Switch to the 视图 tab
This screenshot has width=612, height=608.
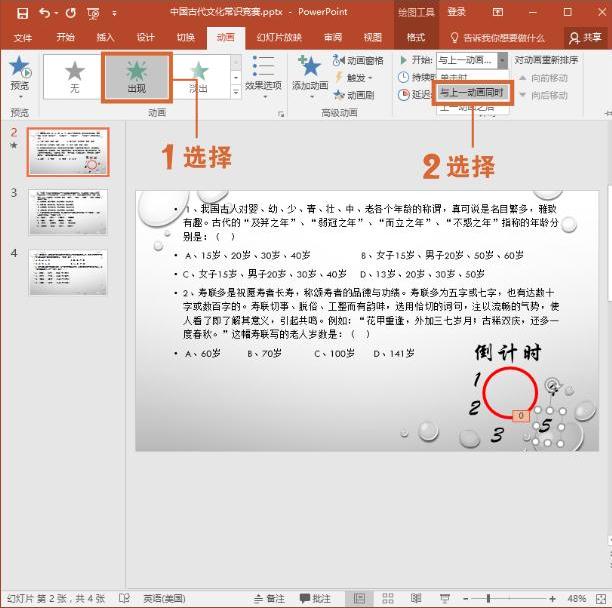point(373,37)
